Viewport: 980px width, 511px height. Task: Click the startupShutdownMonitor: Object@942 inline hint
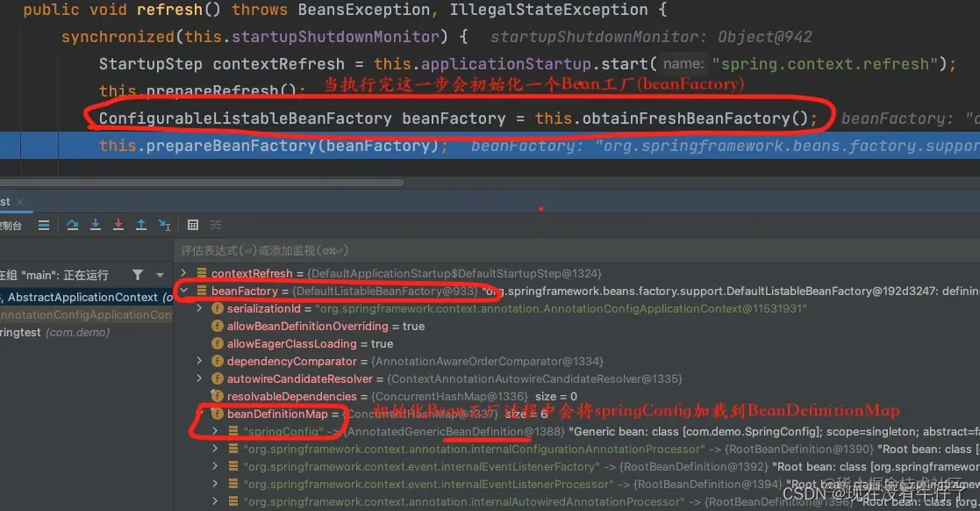[x=651, y=37]
